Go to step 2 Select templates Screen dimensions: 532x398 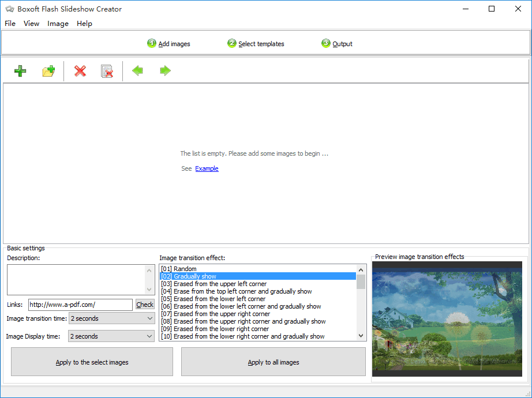[x=256, y=44]
